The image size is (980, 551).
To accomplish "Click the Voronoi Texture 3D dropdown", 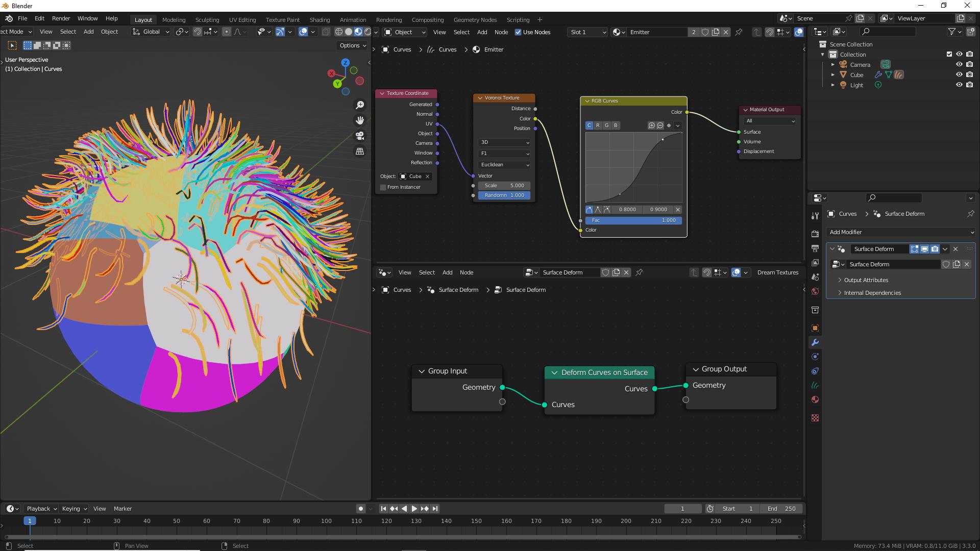I will pyautogui.click(x=504, y=142).
